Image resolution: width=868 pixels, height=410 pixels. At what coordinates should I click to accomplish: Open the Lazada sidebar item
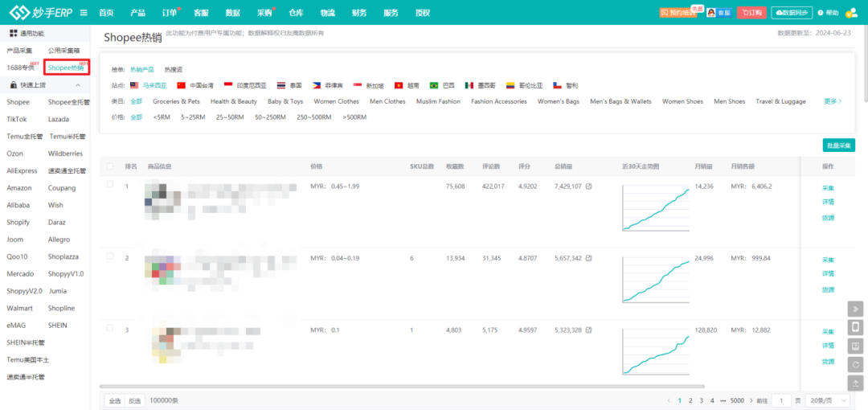(58, 119)
